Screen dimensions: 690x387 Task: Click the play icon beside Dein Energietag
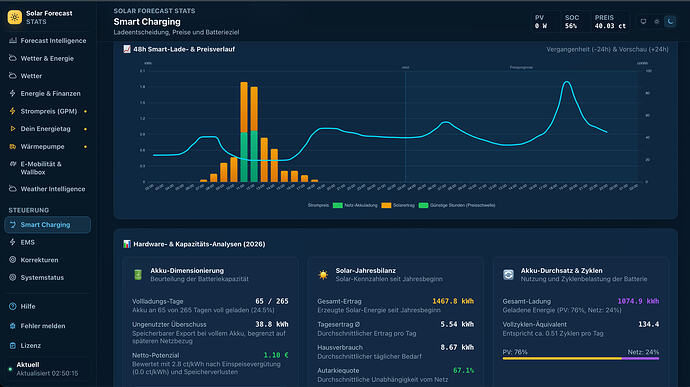13,129
